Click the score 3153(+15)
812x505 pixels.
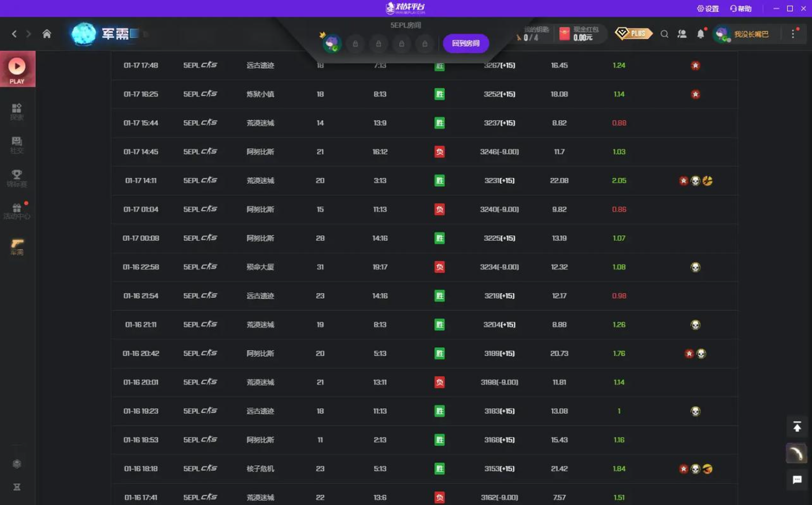point(499,469)
